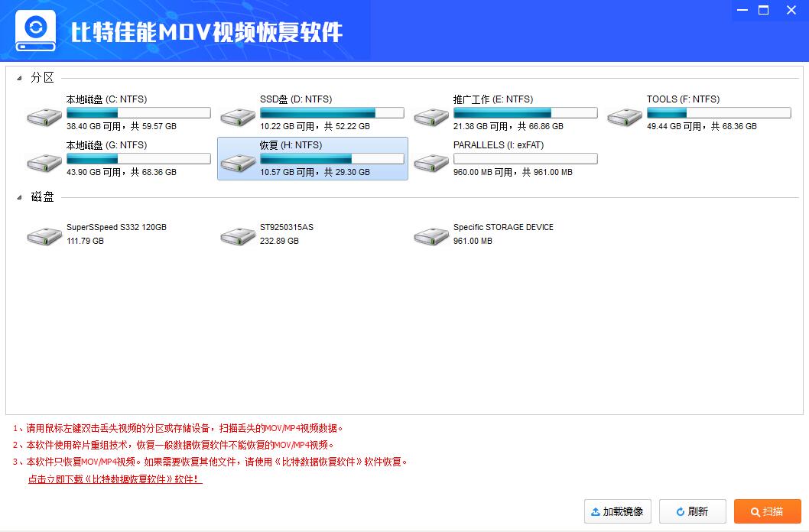809x532 pixels.
Task: Click the 961.00 MB disk size text
Action: [473, 241]
